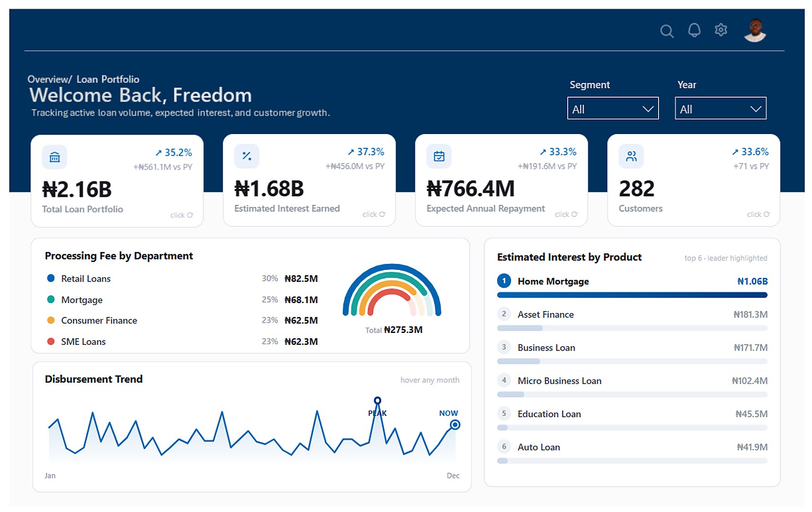Open notifications bell
Viewport: 812px width, 512px height.
pyautogui.click(x=694, y=30)
